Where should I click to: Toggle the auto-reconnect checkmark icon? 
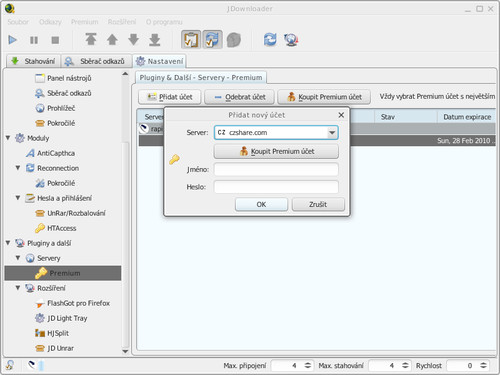point(212,40)
